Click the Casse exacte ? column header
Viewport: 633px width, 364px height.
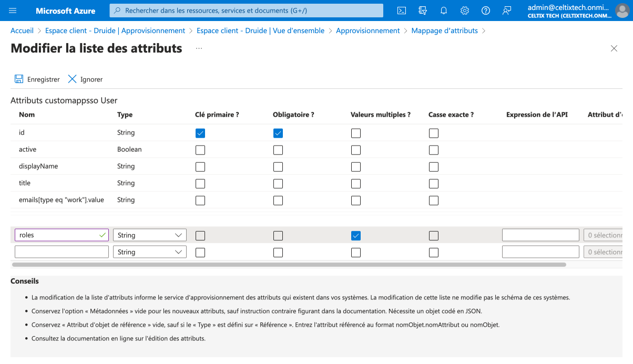tap(451, 115)
